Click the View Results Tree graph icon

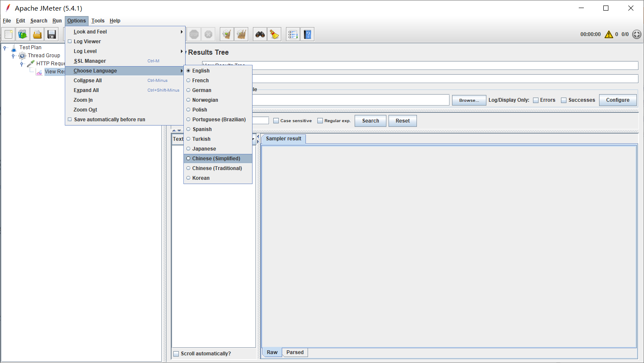[x=39, y=72]
